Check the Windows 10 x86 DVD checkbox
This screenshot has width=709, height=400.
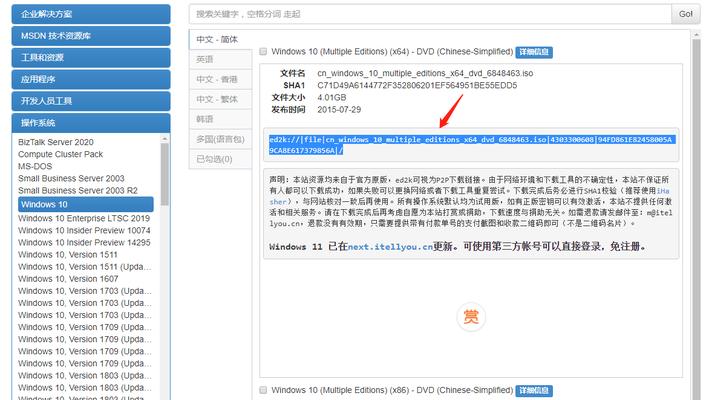[263, 390]
